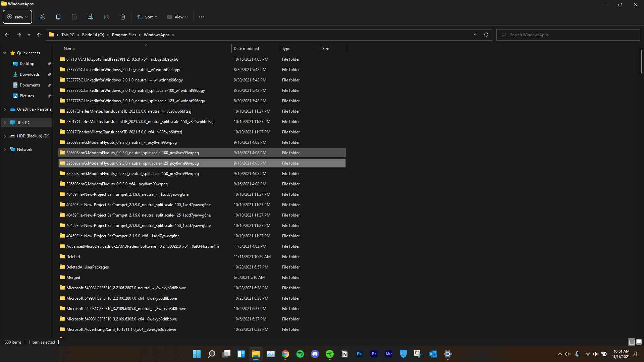Open Desktop in Quick access
Screen dimensions: 644x362
(x=27, y=64)
